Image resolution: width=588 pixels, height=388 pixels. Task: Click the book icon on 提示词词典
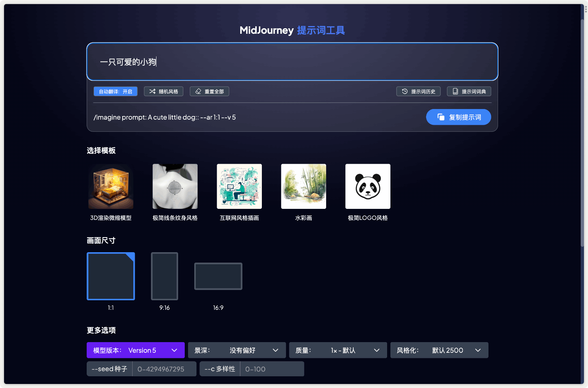point(455,91)
